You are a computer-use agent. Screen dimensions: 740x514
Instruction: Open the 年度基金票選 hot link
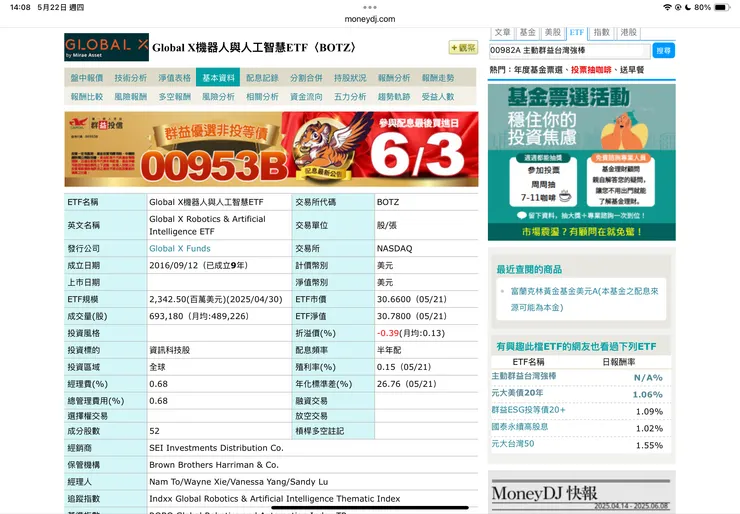pyautogui.click(x=538, y=70)
